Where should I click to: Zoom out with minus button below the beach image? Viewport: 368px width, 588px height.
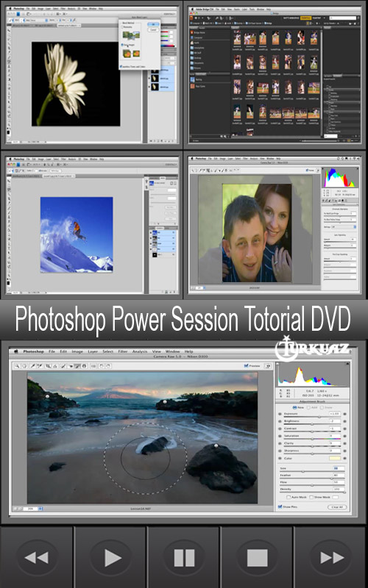[x=15, y=509]
